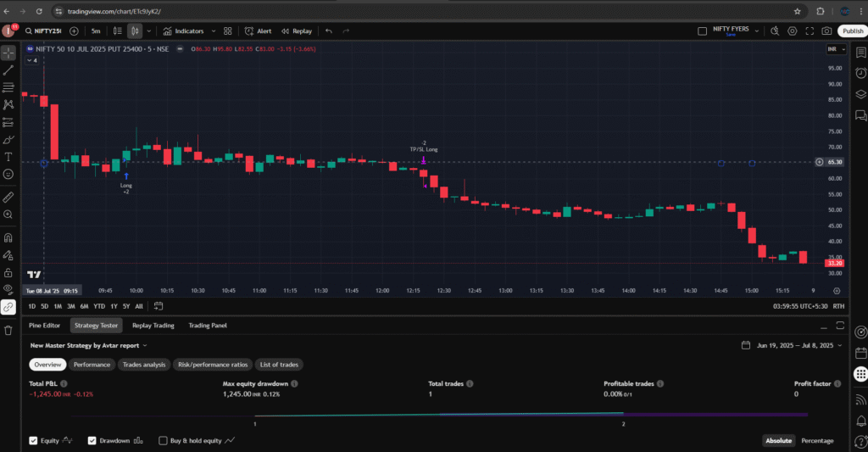Enable Buy & hold equity checkbox
Screen dimensions: 868x452
tap(163, 441)
